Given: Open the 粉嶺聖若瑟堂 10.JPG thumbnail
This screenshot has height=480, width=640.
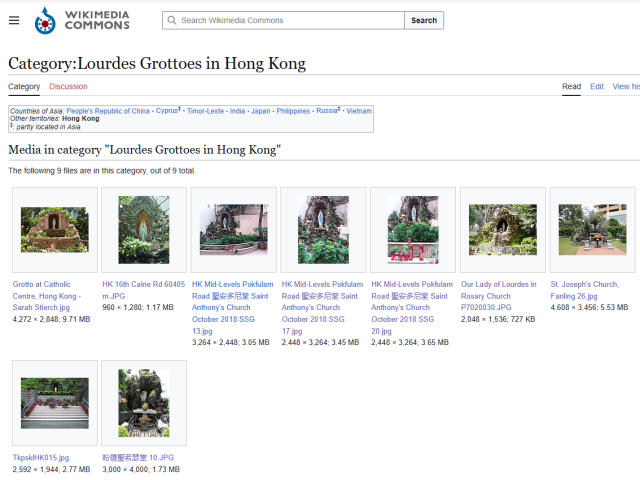Looking at the screenshot, I should click(144, 403).
